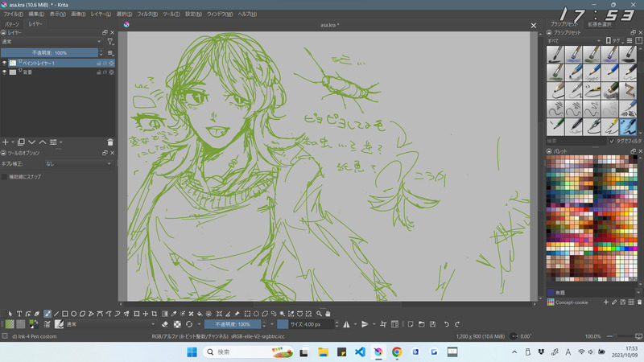Toggle visibility of the 背景 layer
The width and height of the screenshot is (644, 362).
tap(5, 72)
